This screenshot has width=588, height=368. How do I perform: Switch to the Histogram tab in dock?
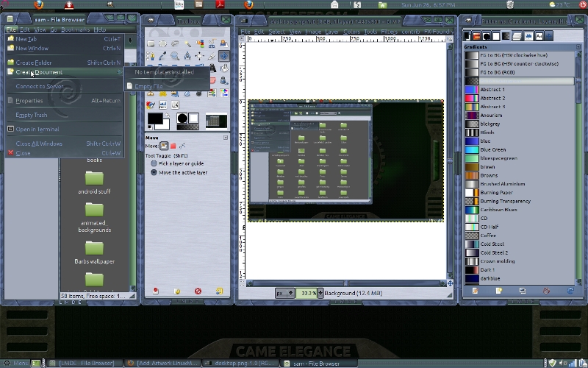pyautogui.click(x=528, y=36)
